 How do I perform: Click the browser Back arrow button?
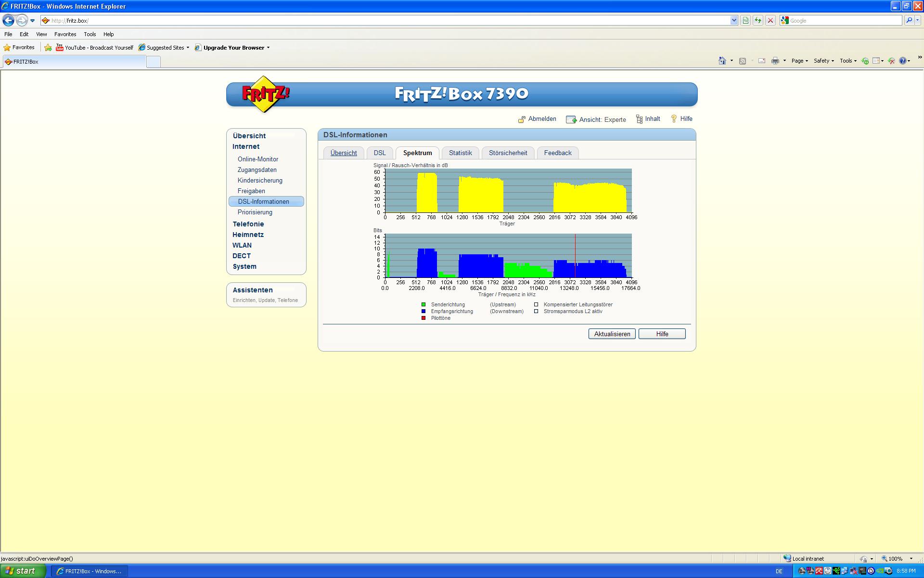pos(8,20)
